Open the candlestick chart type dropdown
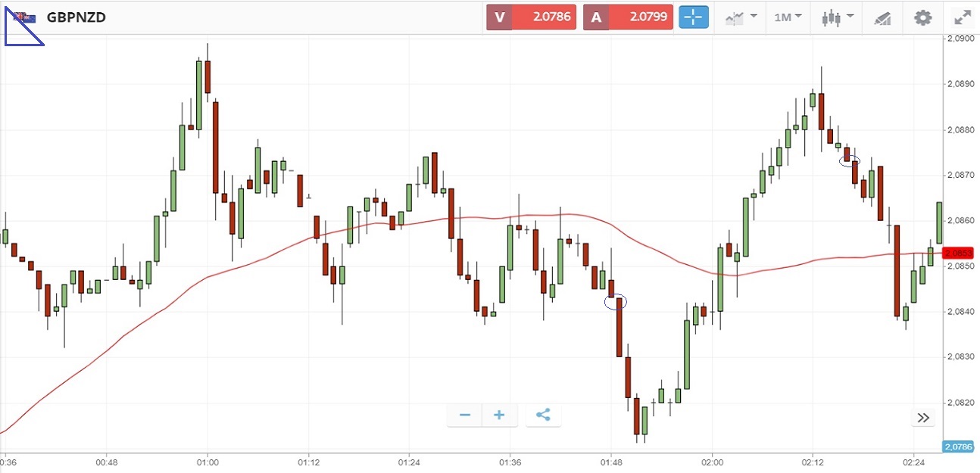This screenshot has height=473, width=980. coord(838,17)
